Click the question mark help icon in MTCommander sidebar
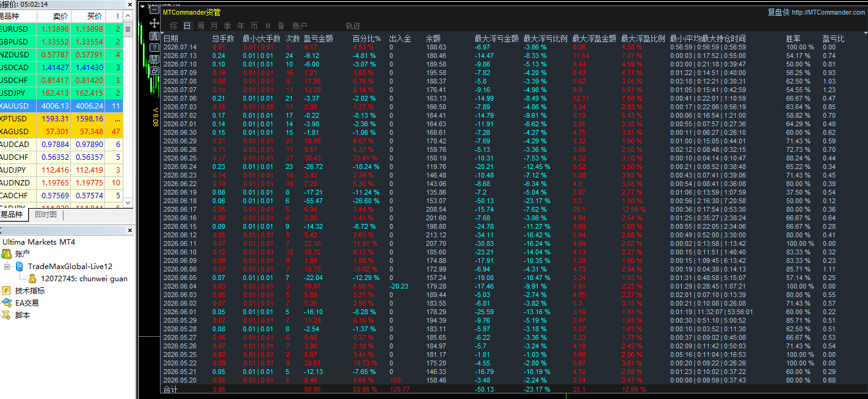Viewport: 868px width, 399px height. pyautogui.click(x=154, y=48)
